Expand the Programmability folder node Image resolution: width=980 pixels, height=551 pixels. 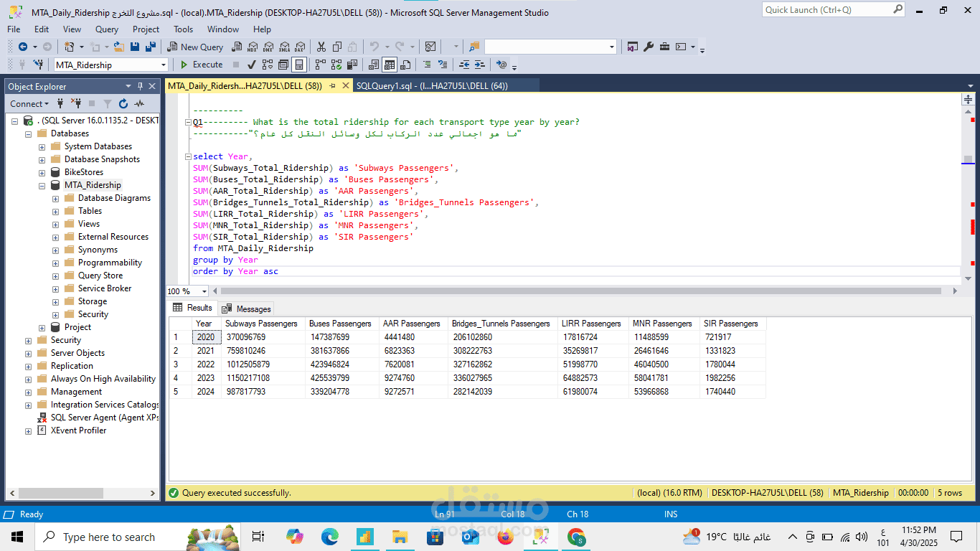(x=56, y=263)
